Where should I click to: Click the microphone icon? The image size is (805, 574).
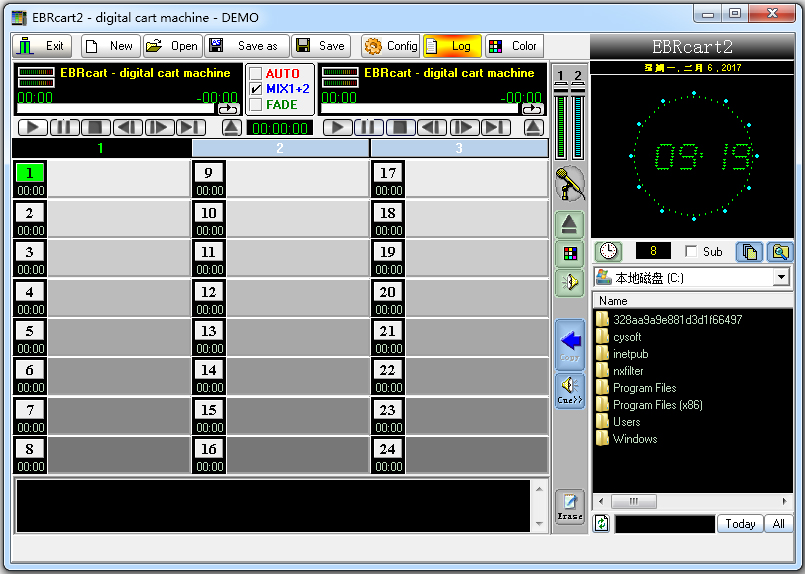569,184
